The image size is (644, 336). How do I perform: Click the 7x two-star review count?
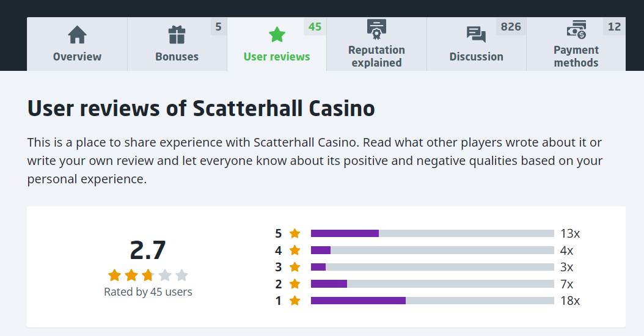[567, 284]
